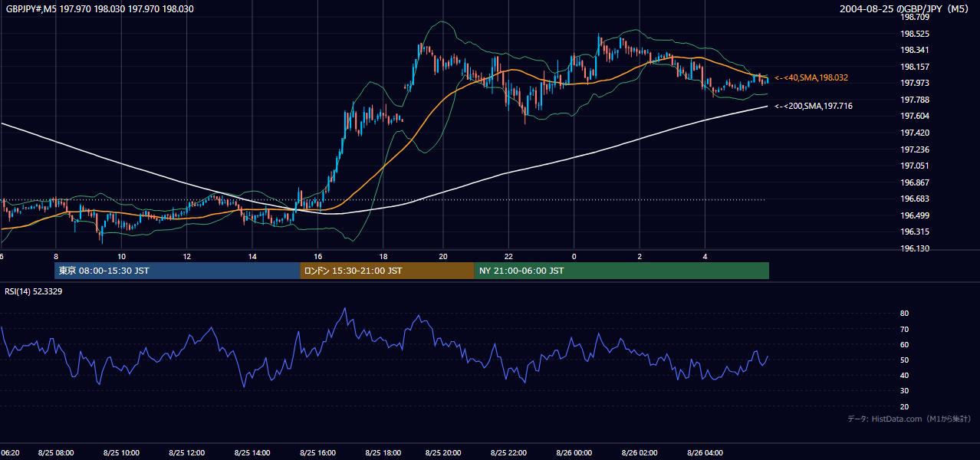
Task: Click price axis value 198.157
Action: click(915, 67)
